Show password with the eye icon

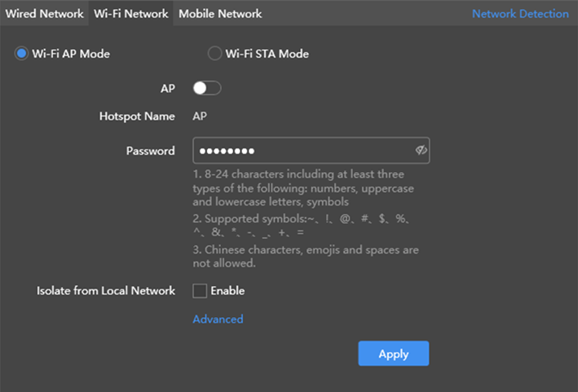coord(421,150)
